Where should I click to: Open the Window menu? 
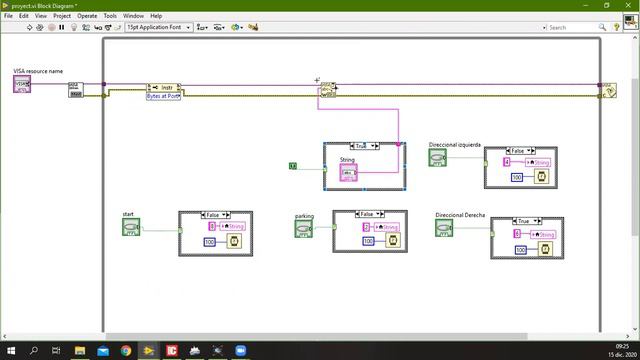pos(133,16)
